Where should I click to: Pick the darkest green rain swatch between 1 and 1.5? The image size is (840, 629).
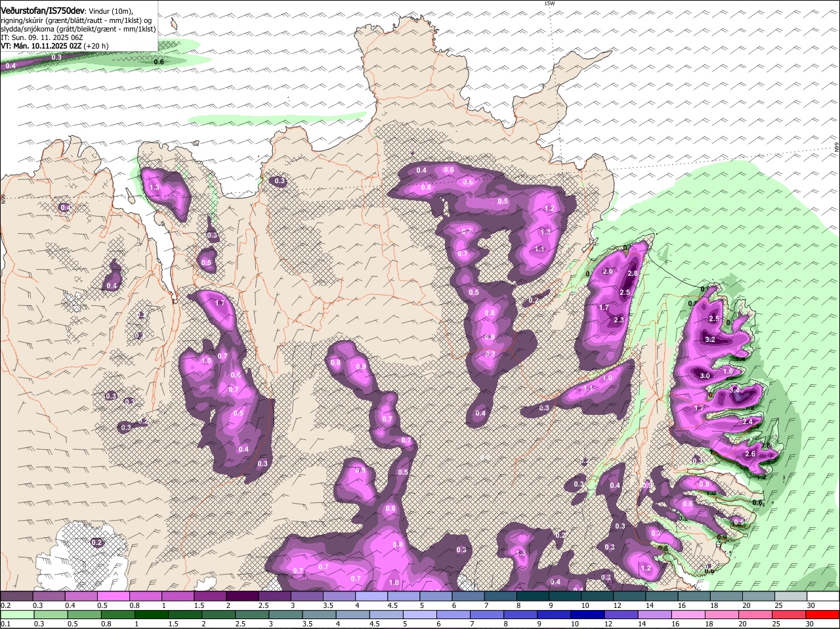pyautogui.click(x=152, y=615)
